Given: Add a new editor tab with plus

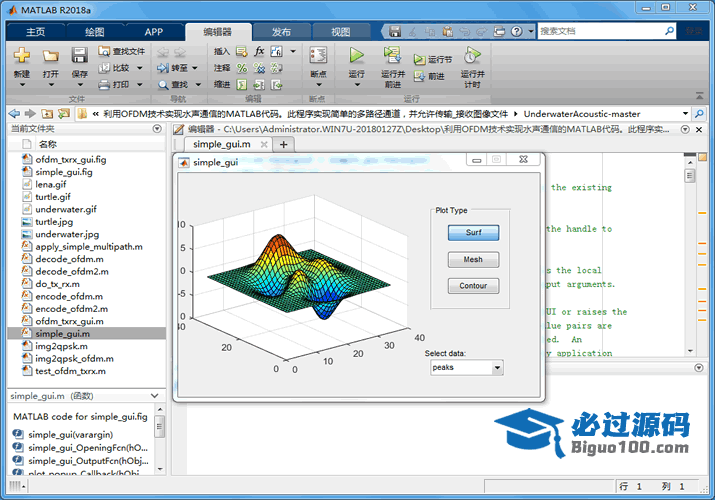Looking at the screenshot, I should pyautogui.click(x=284, y=144).
